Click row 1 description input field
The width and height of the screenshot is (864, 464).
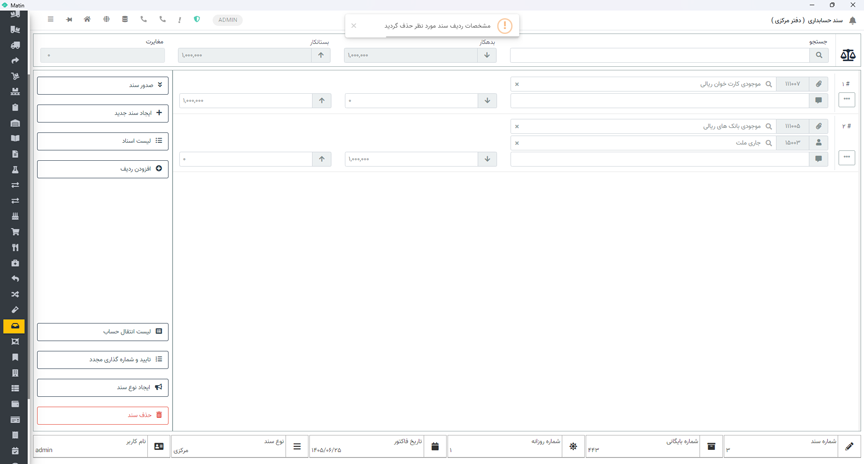(660, 100)
